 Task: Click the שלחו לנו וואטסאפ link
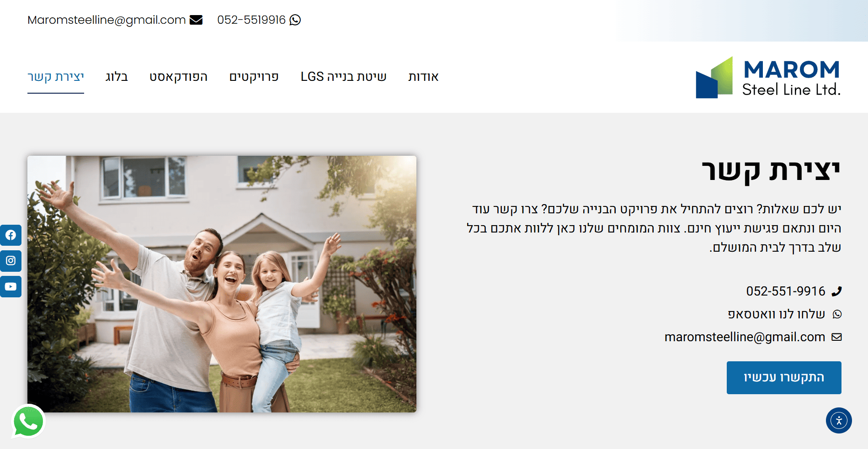point(776,314)
